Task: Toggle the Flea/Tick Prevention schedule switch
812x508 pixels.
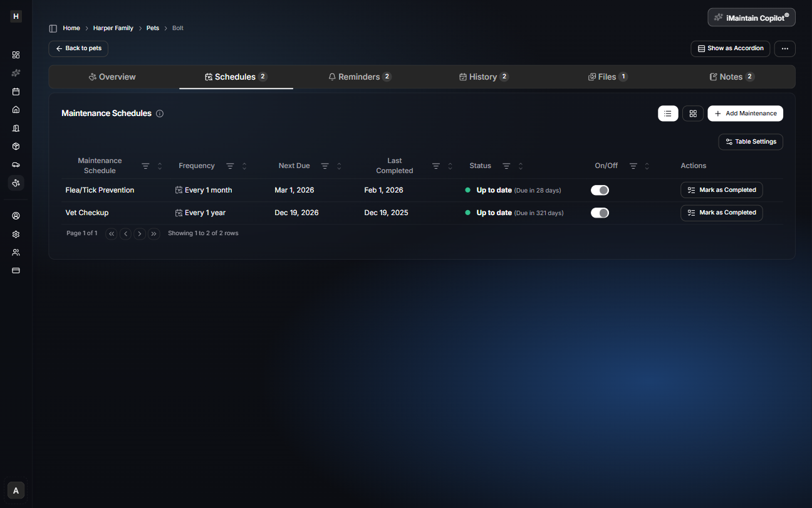Action: click(600, 190)
